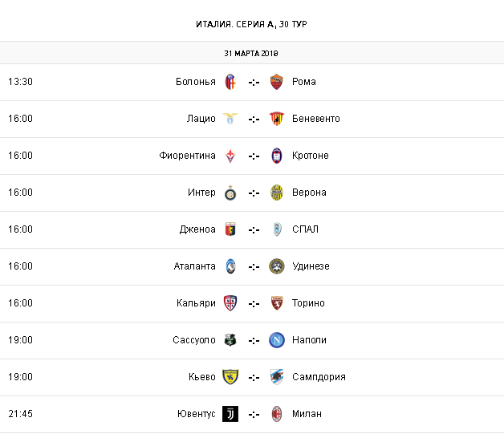The width and height of the screenshot is (504, 434).
Task: Click the Roma club crest icon
Action: [277, 82]
